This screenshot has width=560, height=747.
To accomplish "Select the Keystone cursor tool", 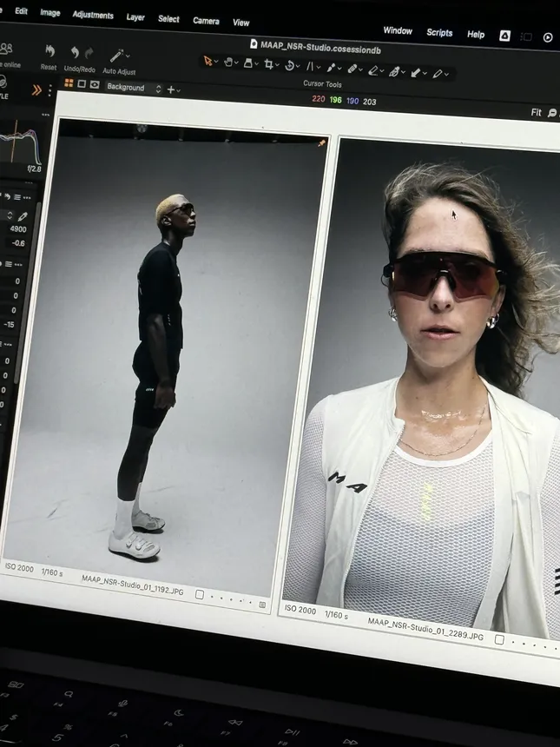I will click(310, 66).
